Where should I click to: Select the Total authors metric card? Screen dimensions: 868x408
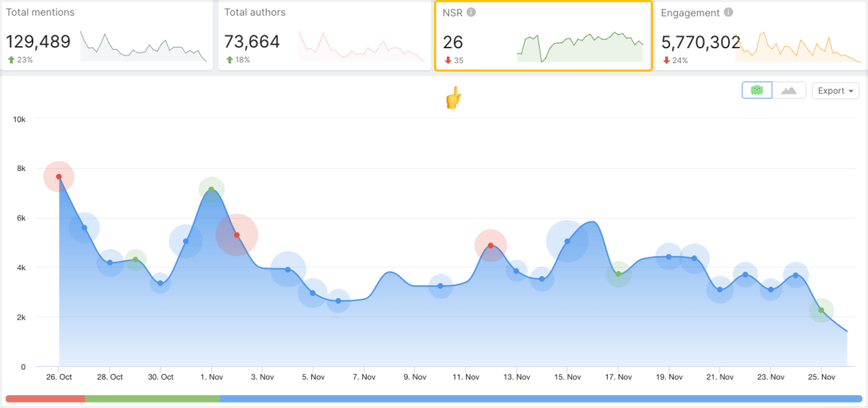coord(325,34)
